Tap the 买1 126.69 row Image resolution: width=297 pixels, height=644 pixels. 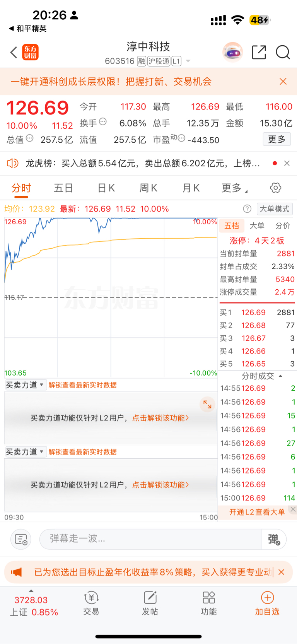[x=257, y=313]
